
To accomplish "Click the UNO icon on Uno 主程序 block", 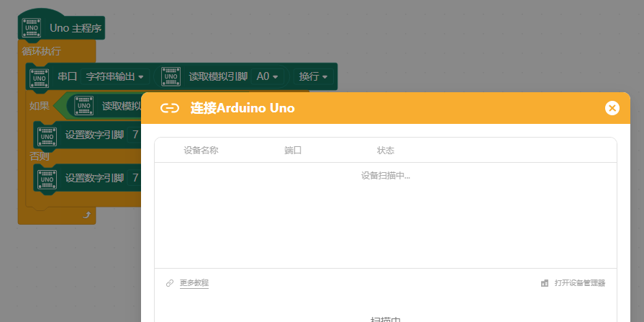I will pyautogui.click(x=32, y=28).
